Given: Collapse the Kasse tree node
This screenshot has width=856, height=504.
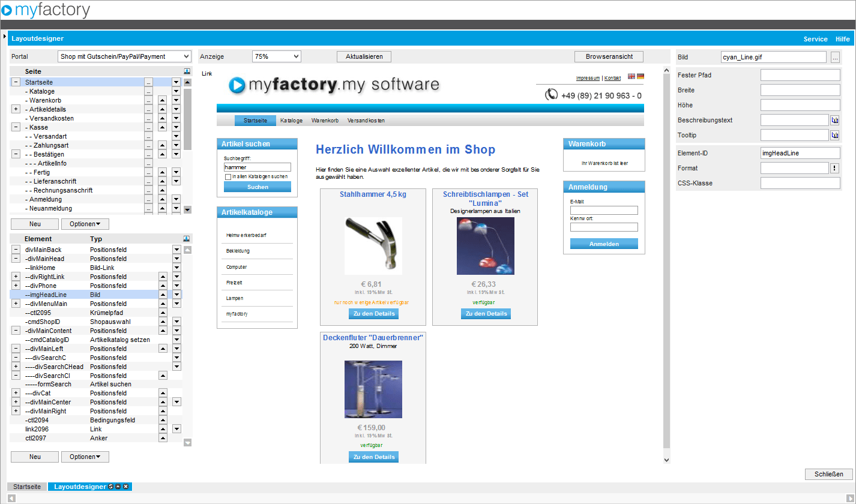Looking at the screenshot, I should click(x=16, y=127).
